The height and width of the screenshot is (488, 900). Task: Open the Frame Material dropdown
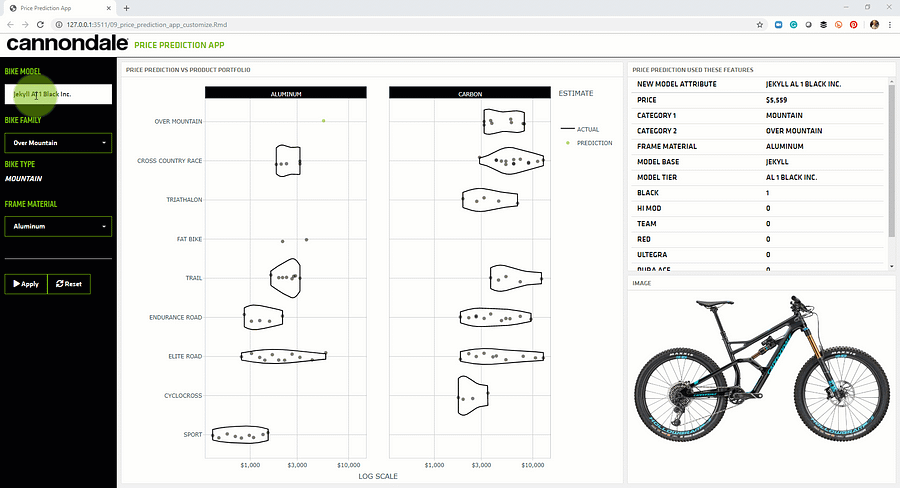point(58,226)
